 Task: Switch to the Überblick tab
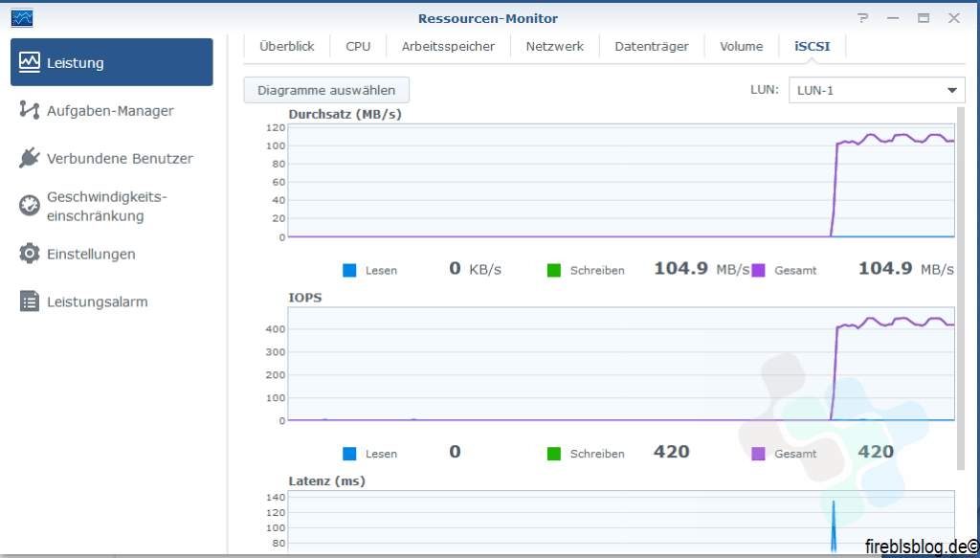(287, 46)
